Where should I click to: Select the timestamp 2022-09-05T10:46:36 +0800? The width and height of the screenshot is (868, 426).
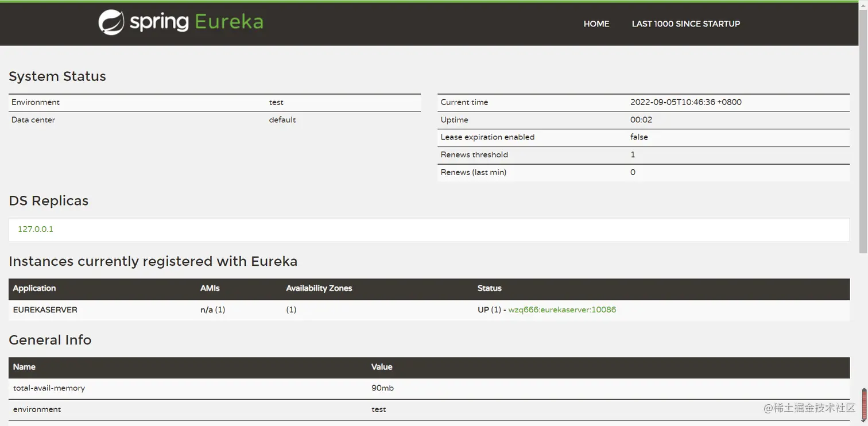tap(686, 102)
